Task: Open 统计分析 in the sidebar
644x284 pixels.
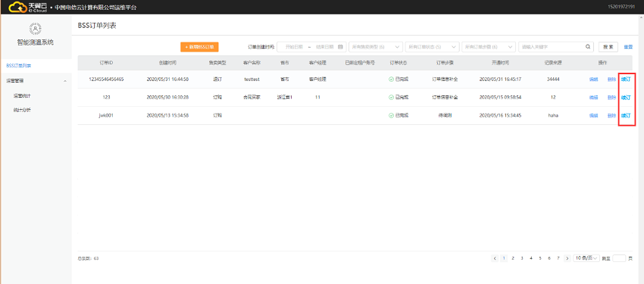Action: (x=22, y=110)
